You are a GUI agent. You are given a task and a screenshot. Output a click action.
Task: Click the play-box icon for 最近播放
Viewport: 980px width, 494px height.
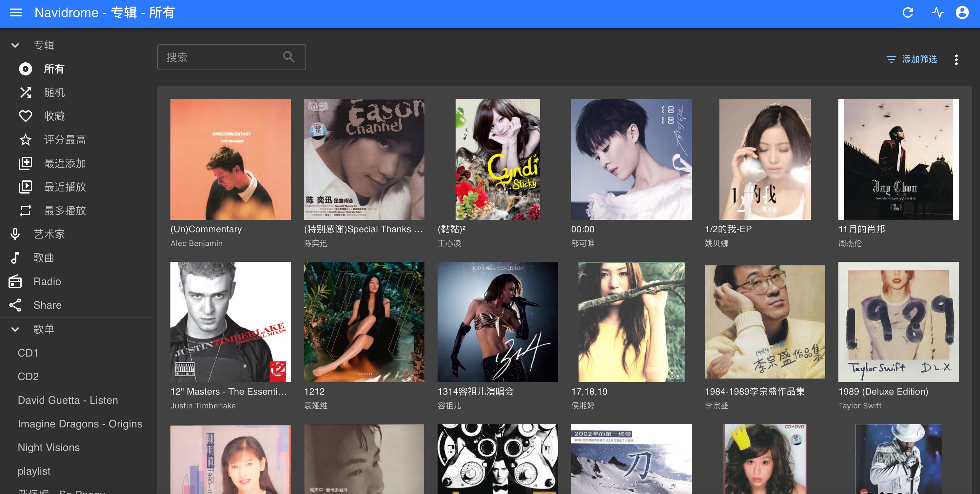[26, 187]
